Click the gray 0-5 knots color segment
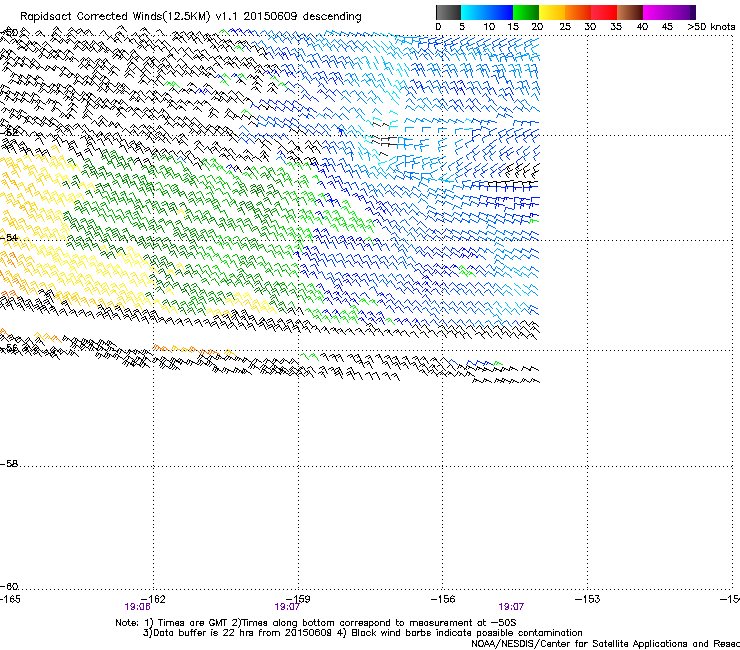This screenshot has height=650, width=740. 448,12
